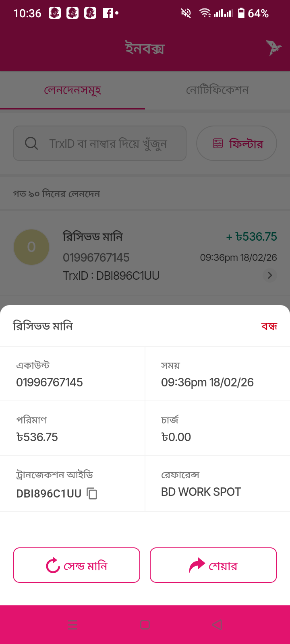Open the Android recent apps icon

click(72, 625)
